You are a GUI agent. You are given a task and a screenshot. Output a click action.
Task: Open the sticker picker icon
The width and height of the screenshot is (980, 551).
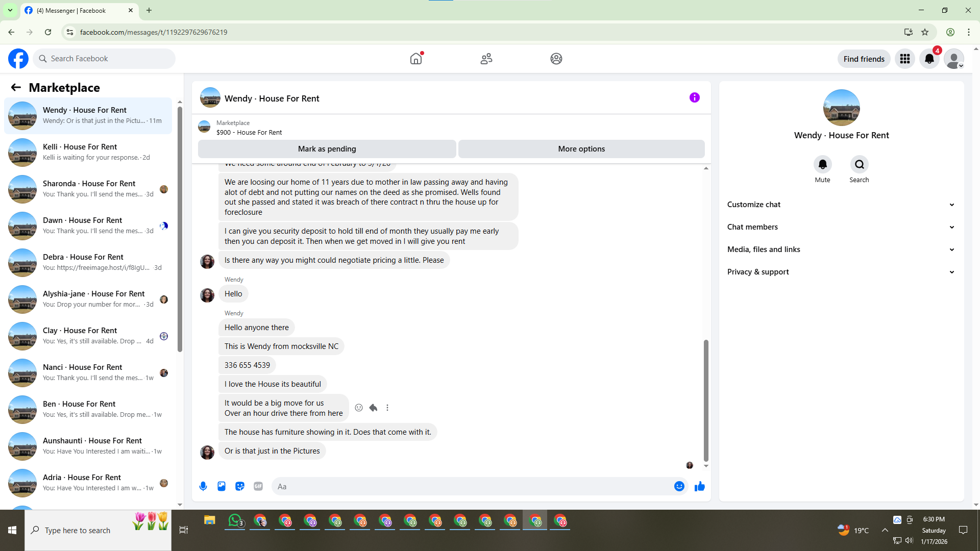point(240,486)
